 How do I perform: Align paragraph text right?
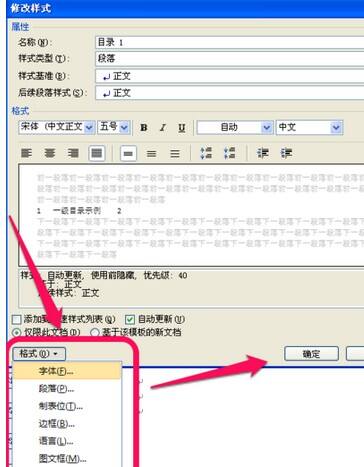[73, 153]
